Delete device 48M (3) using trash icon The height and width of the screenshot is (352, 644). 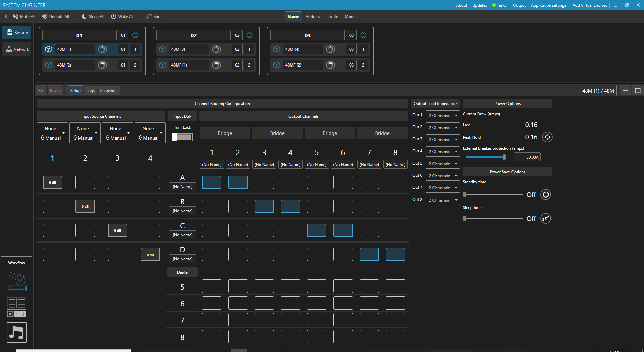click(x=217, y=49)
